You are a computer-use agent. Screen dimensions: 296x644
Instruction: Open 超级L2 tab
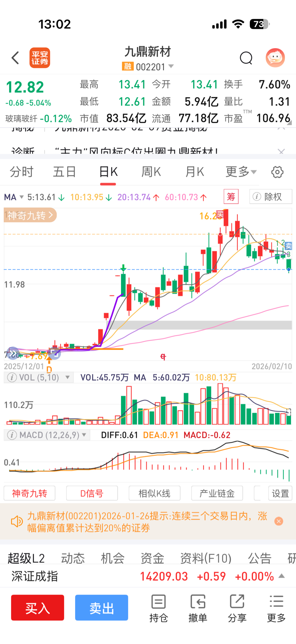coord(26,558)
